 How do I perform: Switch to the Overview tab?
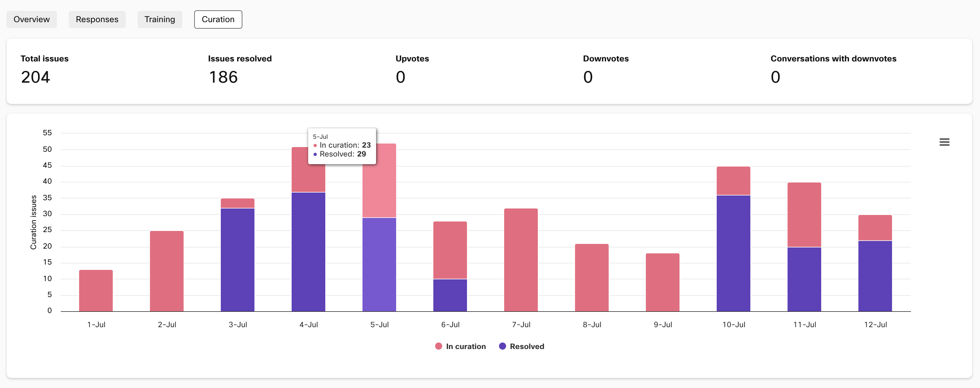(32, 19)
